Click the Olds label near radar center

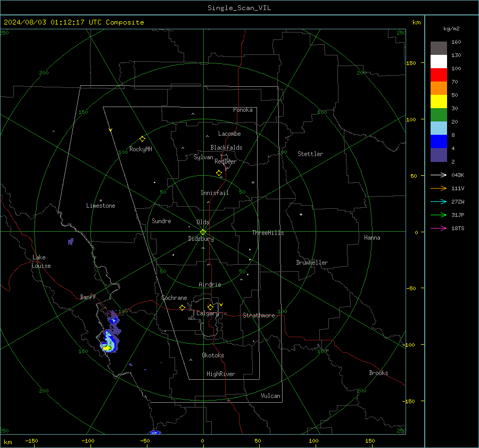pos(203,222)
